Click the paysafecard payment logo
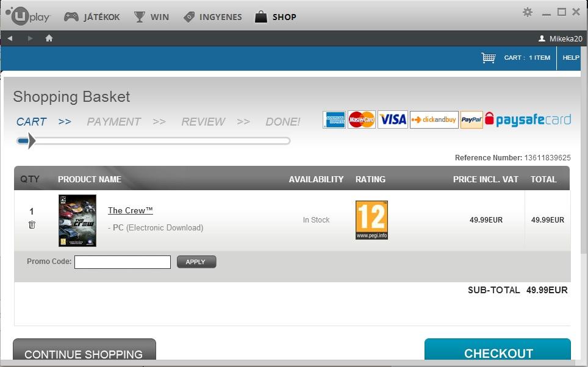The image size is (588, 367). (528, 120)
